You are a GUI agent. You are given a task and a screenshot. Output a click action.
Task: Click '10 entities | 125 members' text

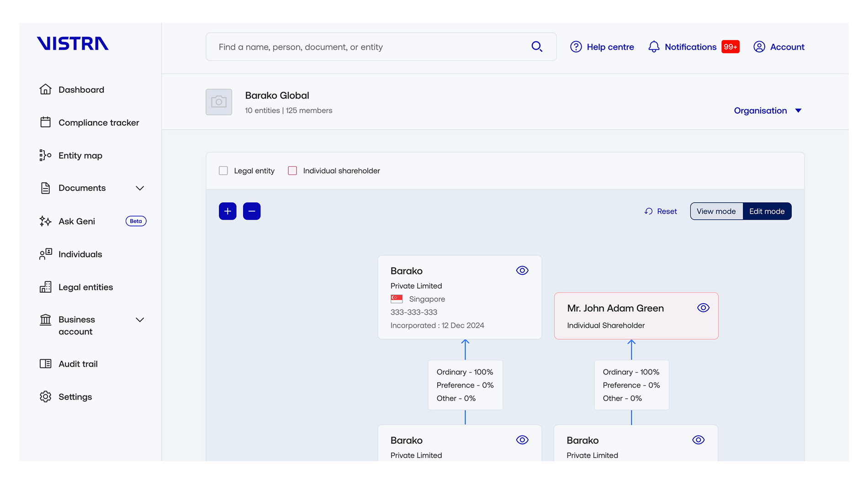(289, 110)
